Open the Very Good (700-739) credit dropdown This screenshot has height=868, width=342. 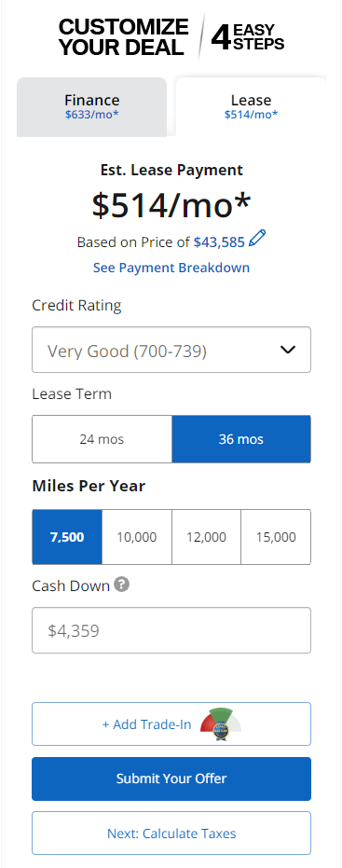171,350
